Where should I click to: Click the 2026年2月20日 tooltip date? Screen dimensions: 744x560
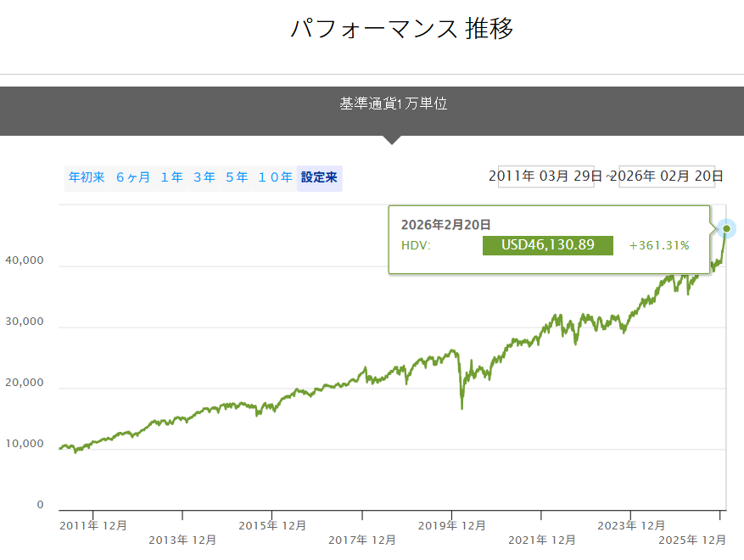446,225
